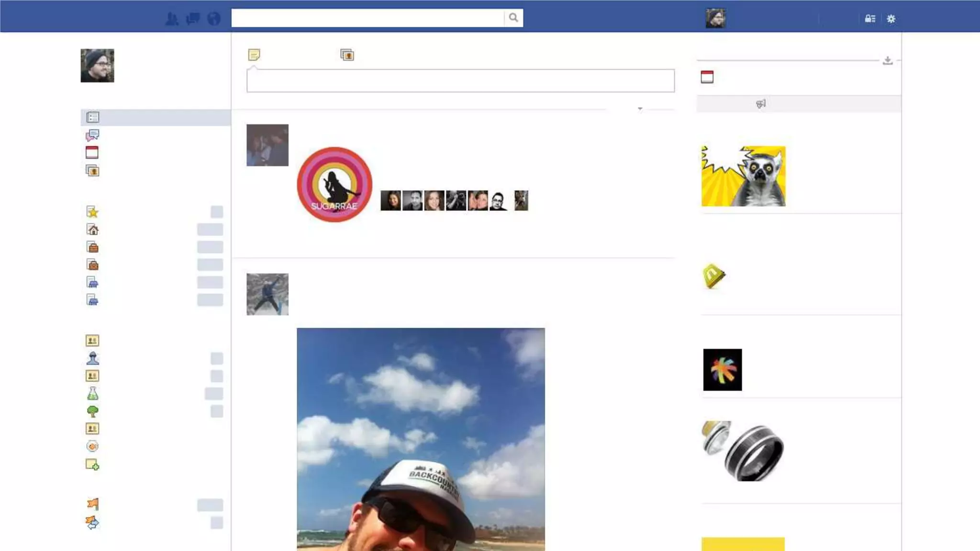Viewport: 980px width, 551px height.
Task: Open Messages speech bubbles sidebar icon
Action: click(x=92, y=135)
